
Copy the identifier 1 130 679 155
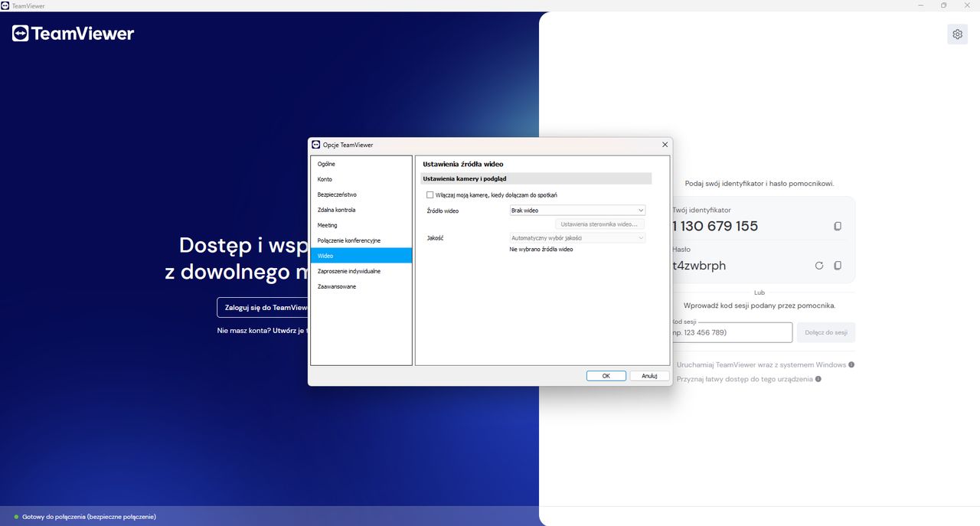tap(838, 227)
